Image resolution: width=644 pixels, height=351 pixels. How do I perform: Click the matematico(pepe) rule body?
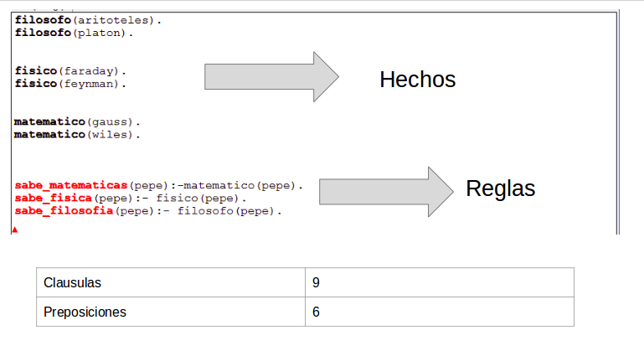(243, 185)
